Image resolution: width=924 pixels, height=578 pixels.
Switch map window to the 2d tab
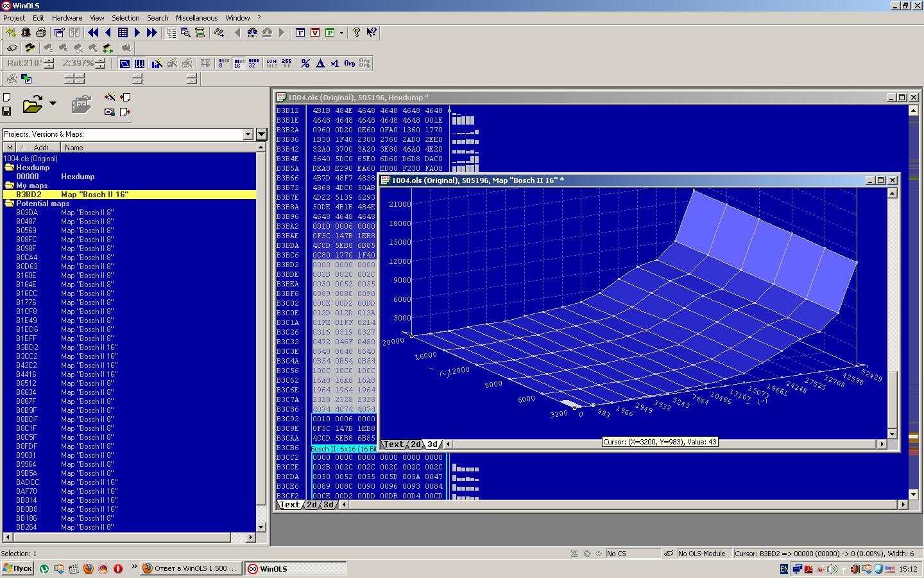pos(416,444)
